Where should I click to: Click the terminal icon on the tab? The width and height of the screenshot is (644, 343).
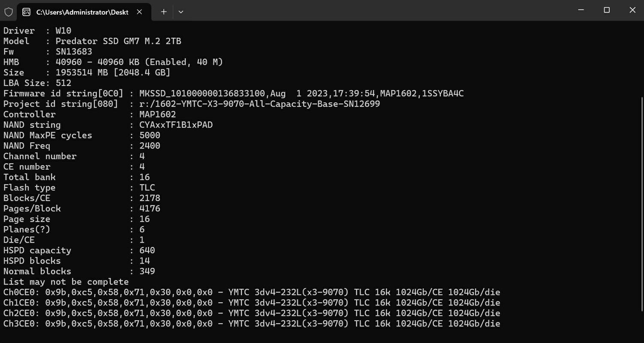coord(27,12)
